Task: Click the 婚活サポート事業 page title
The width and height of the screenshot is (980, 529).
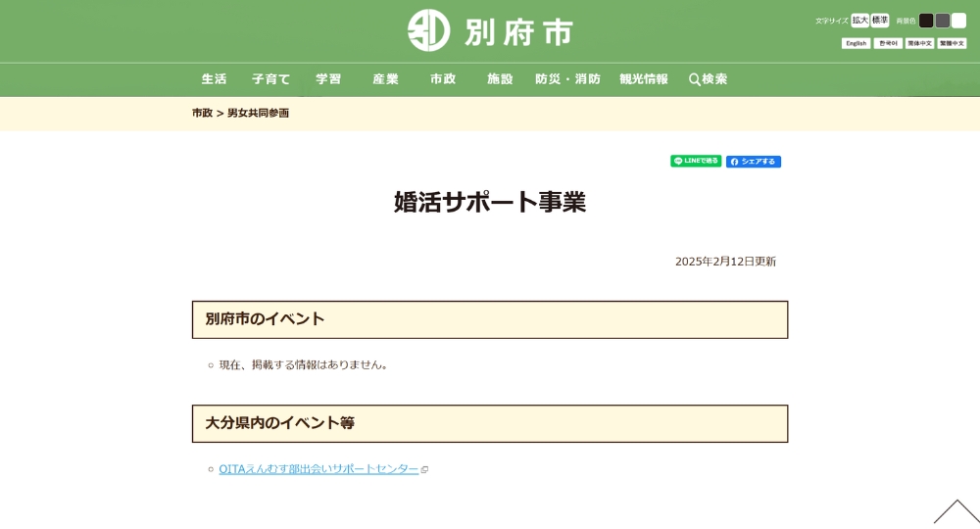Action: click(x=490, y=203)
